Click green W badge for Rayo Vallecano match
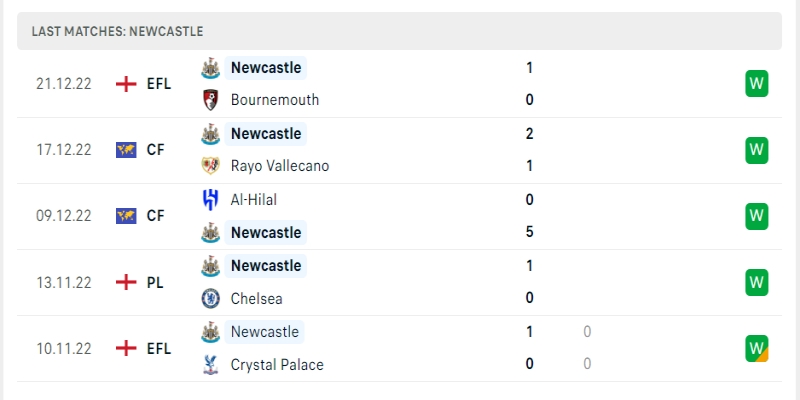800x400 pixels. (757, 150)
